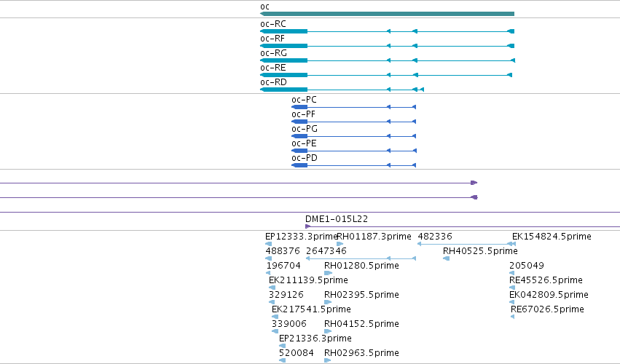
Task: Select the oc-RD transcript
Action: click(342, 90)
